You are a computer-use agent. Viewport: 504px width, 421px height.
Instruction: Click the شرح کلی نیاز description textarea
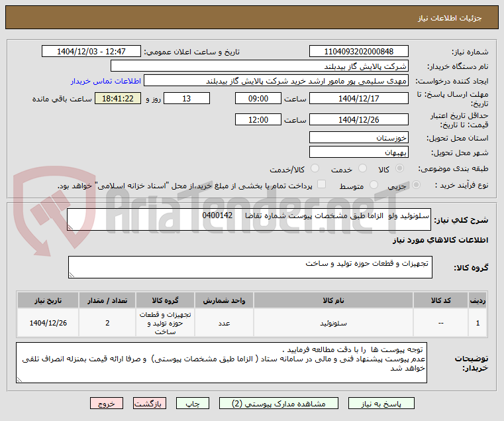coord(249,219)
